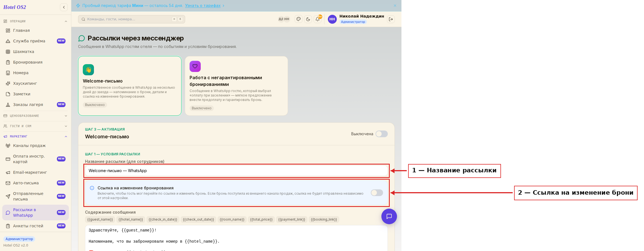
Task: Insert the {{room_name}} variable chip
Action: tap(232, 219)
